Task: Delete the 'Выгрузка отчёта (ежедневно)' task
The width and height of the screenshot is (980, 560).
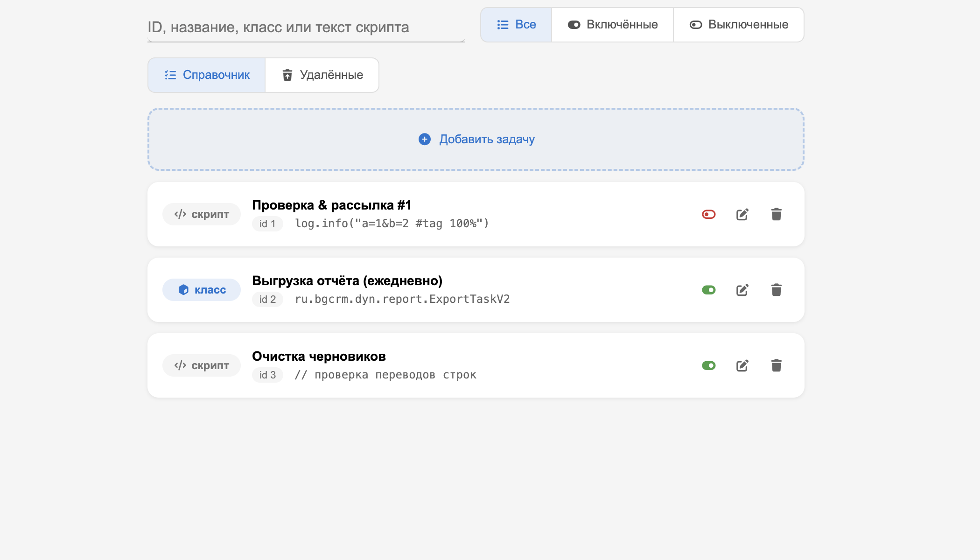Action: 777,290
